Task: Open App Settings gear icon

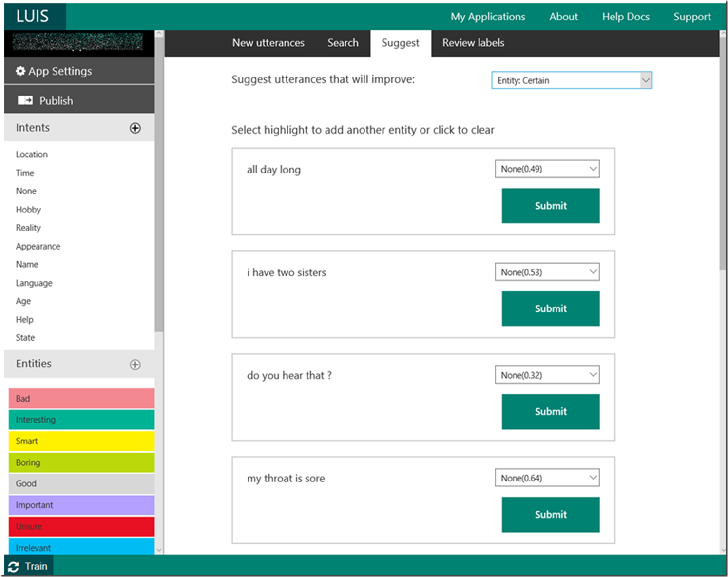Action: pos(20,71)
